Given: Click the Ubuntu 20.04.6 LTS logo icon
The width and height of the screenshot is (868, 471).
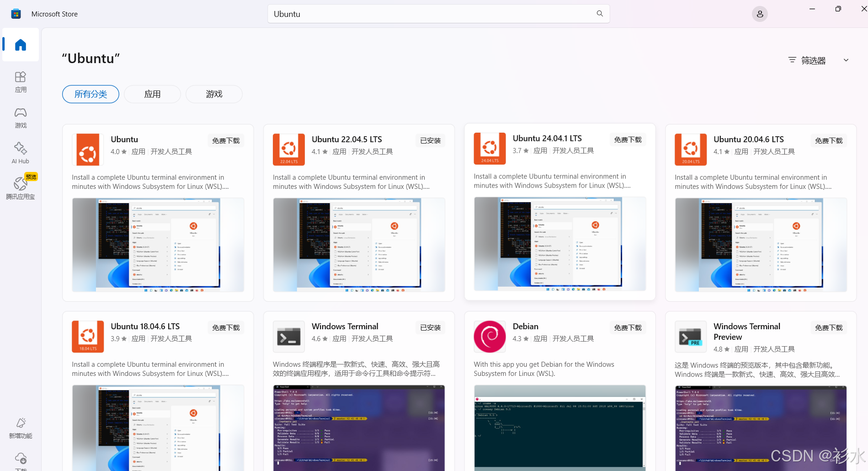Looking at the screenshot, I should 691,150.
